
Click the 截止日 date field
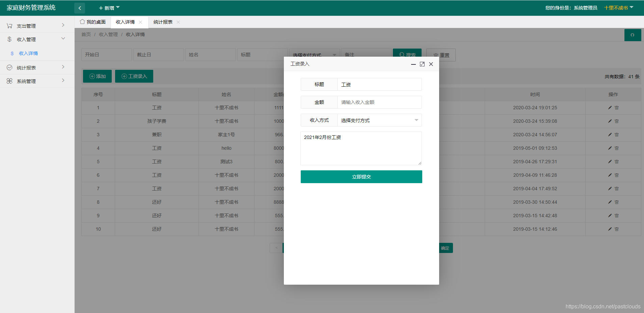pos(159,55)
